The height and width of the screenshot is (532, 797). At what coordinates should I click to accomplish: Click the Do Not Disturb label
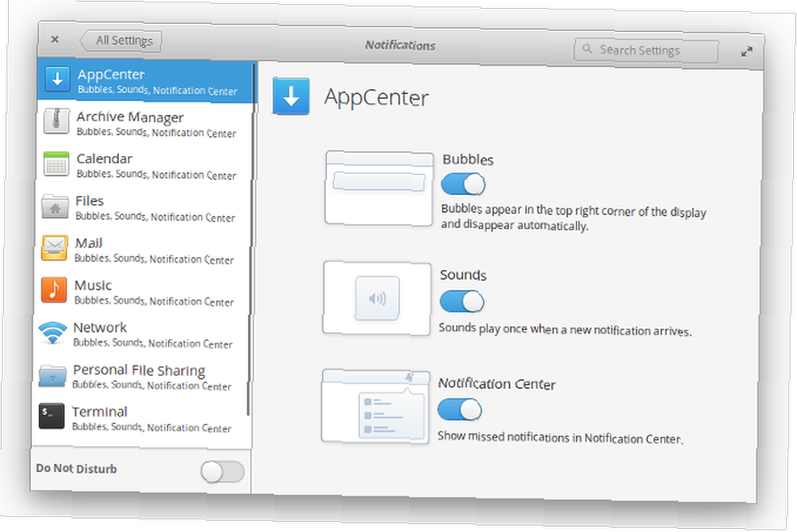pos(77,468)
